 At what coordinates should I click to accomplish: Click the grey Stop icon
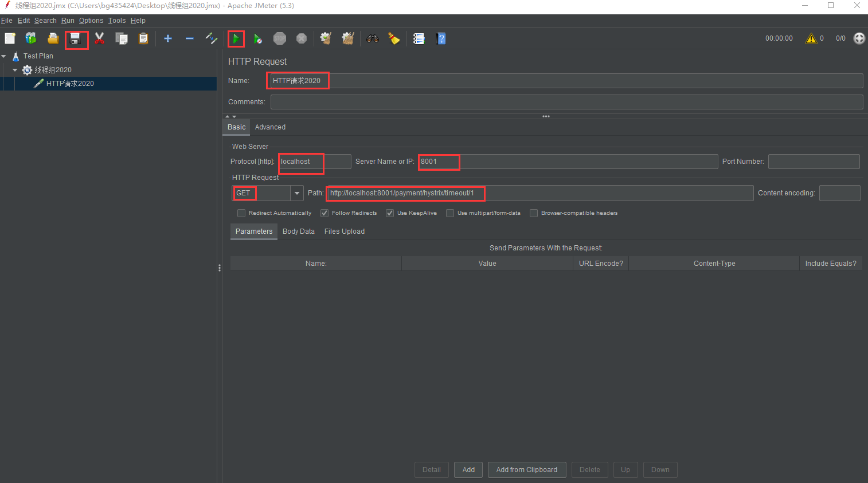pos(280,38)
